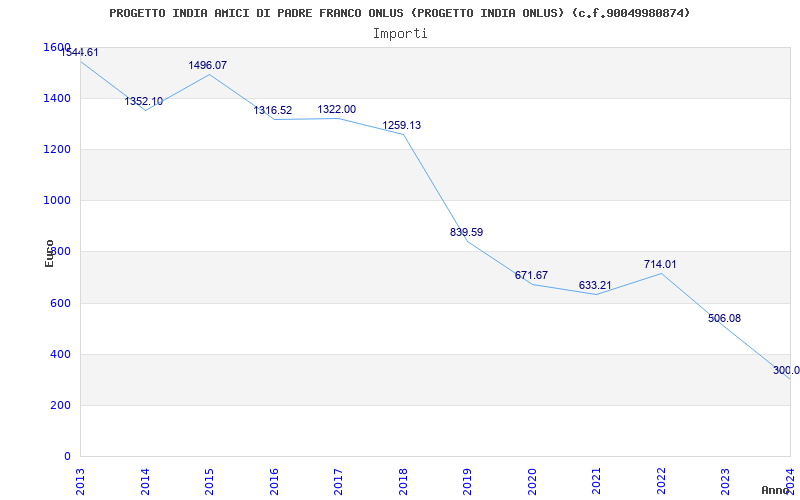The width and height of the screenshot is (800, 500).
Task: Click the 1200 y-axis tick label
Action: (57, 149)
